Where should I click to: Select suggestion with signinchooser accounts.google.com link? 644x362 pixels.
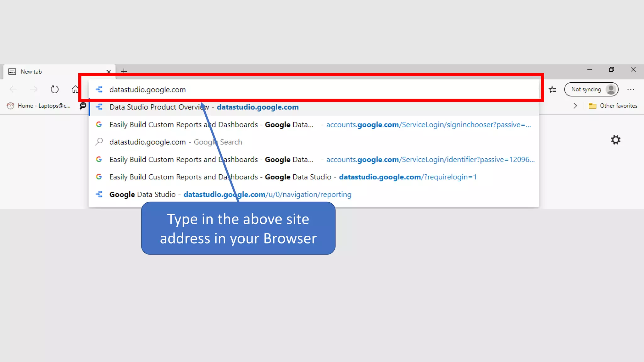pos(314,125)
